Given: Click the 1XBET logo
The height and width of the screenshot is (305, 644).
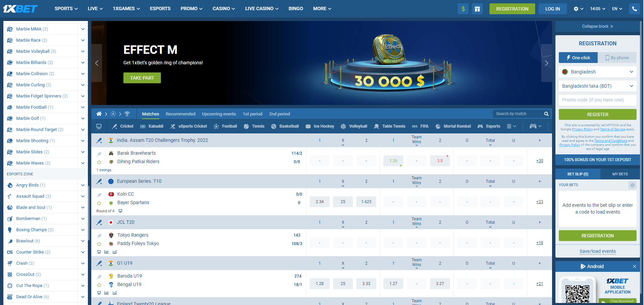Looking at the screenshot, I should click(21, 9).
